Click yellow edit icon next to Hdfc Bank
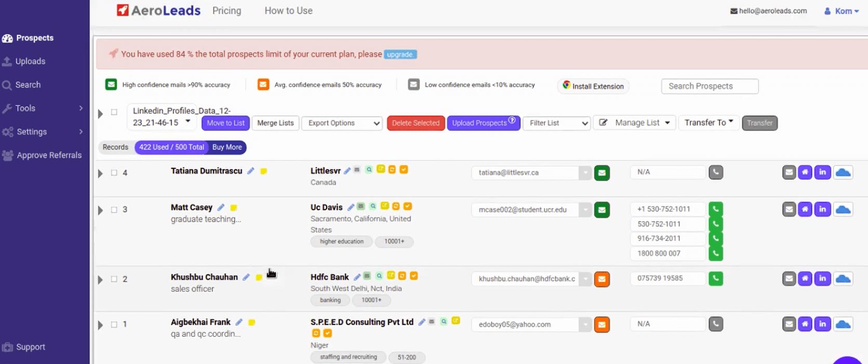Screen dimensions: 868x364 tap(391, 276)
